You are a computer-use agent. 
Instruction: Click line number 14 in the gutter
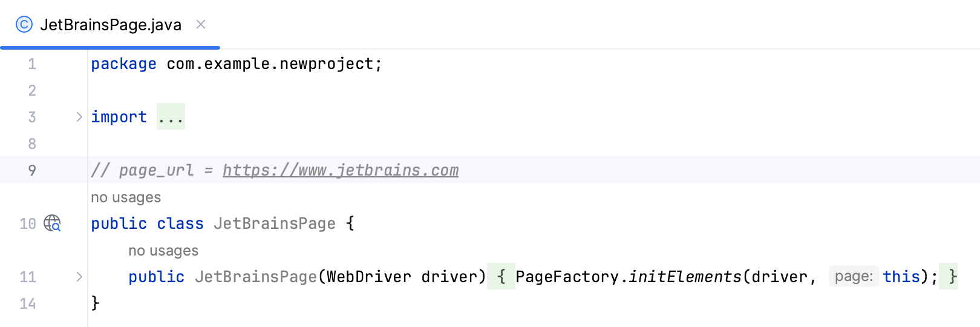tap(28, 303)
